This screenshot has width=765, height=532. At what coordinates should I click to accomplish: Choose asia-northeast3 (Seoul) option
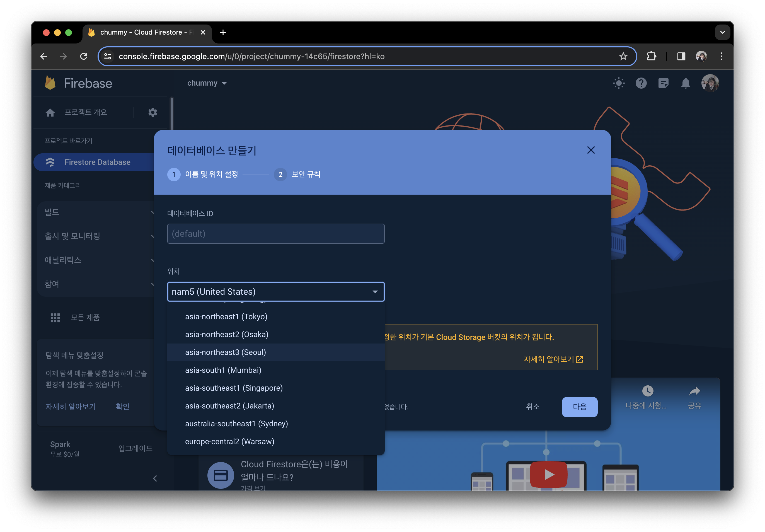[x=276, y=352]
